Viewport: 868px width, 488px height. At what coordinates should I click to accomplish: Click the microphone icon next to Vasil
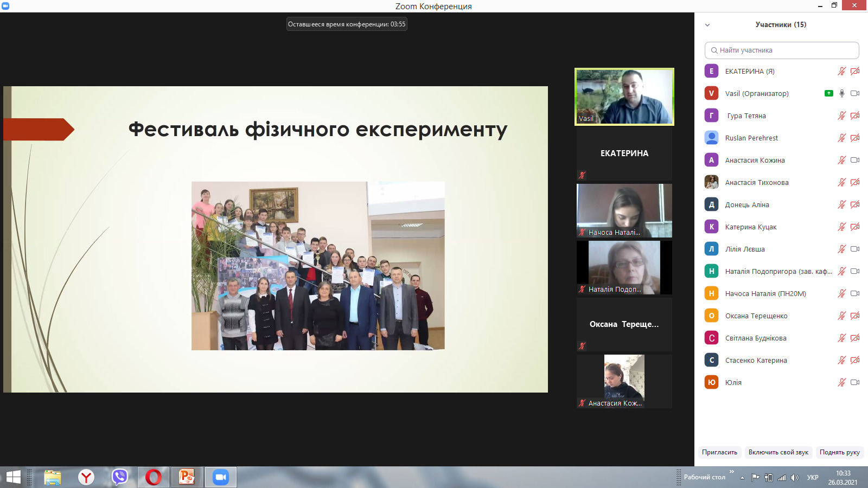click(x=841, y=93)
